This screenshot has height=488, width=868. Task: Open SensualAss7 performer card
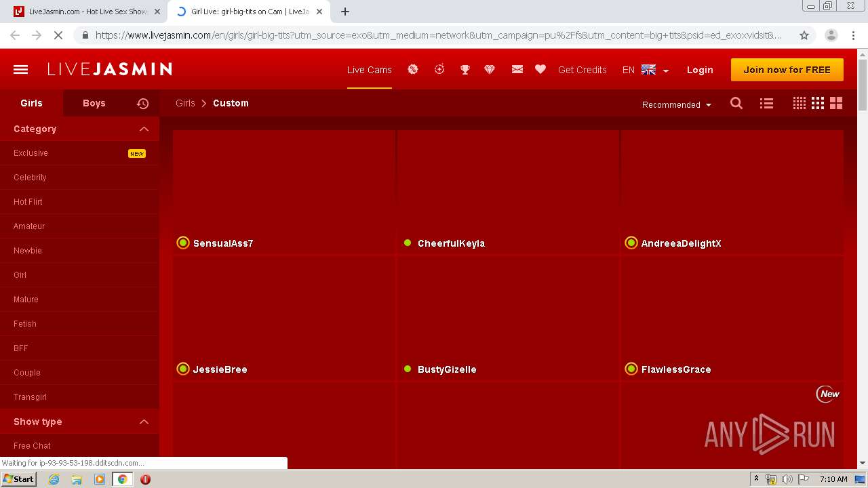pyautogui.click(x=284, y=191)
